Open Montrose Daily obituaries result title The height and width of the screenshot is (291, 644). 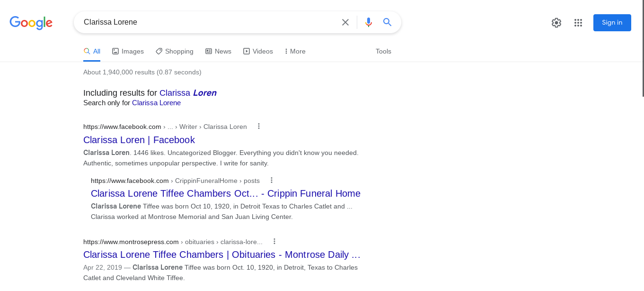click(x=222, y=255)
